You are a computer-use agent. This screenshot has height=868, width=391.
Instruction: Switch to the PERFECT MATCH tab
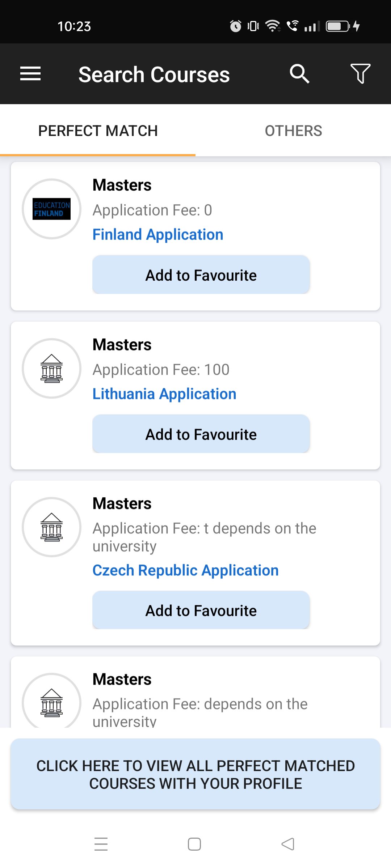coord(98,131)
